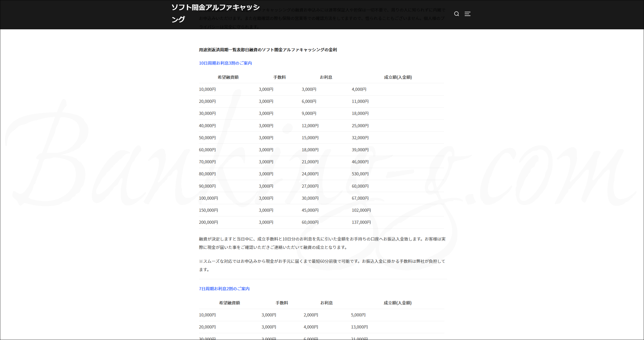Image resolution: width=644 pixels, height=340 pixels.
Task: Open the 10日周期お利息3割のご案内 link
Action: pyautogui.click(x=225, y=63)
